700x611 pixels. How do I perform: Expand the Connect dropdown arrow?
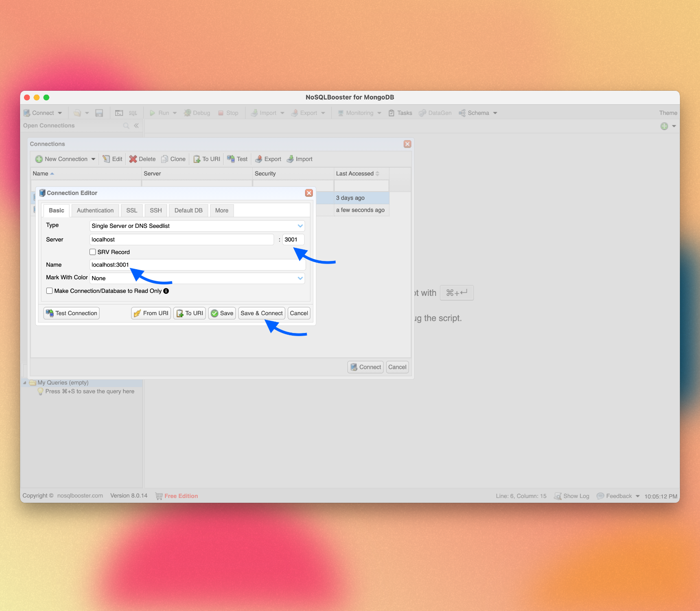coord(60,113)
